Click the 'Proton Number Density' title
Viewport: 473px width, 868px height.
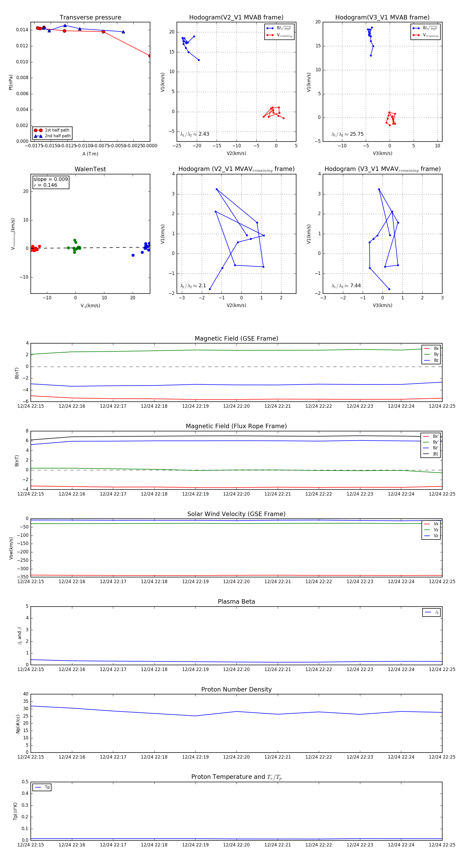(236, 689)
